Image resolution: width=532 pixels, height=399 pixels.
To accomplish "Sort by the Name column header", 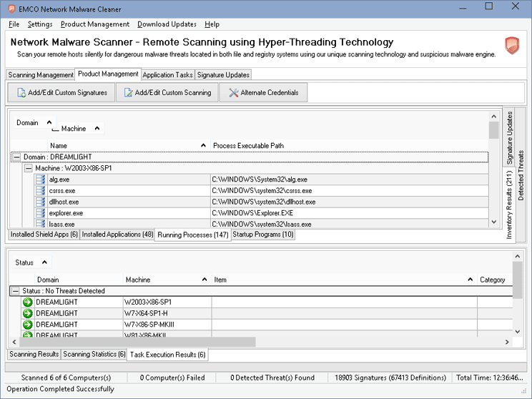I will point(129,146).
